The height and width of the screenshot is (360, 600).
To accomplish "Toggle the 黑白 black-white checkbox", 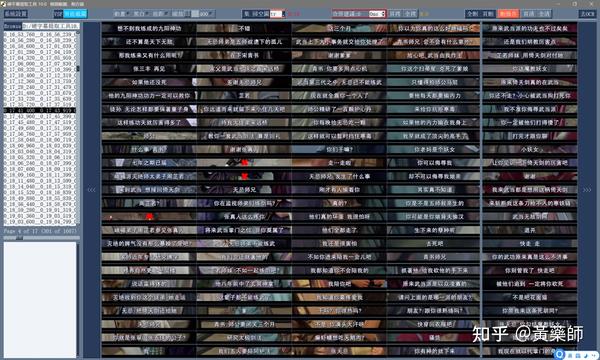I will click(141, 14).
